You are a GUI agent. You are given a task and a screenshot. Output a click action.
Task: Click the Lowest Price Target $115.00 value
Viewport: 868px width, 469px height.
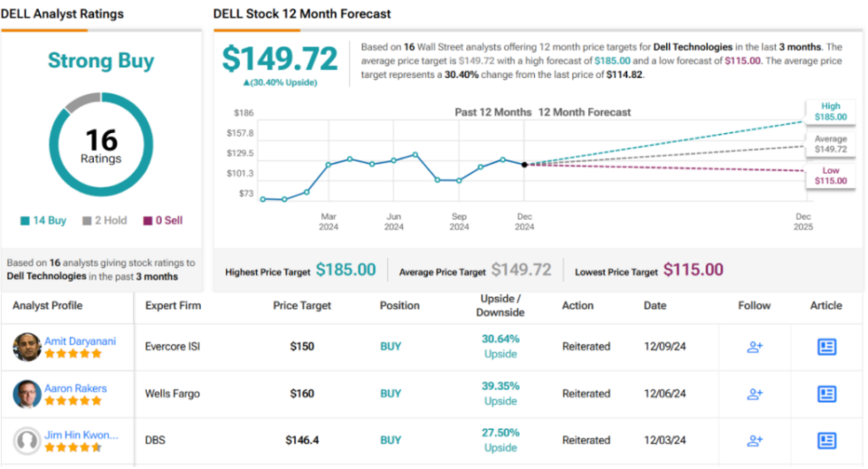coord(693,270)
